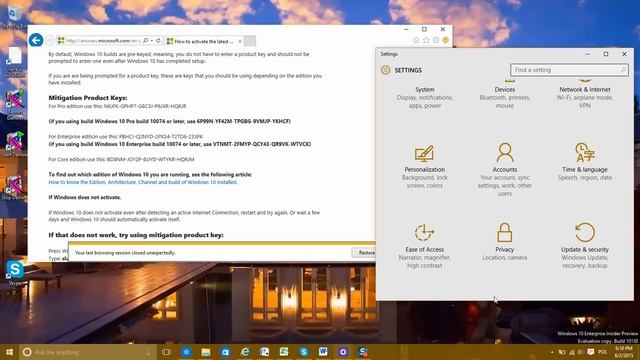Screen dimensions: 640x360
Task: Click 'If Windows does not activate.' text
Action: 85,197
